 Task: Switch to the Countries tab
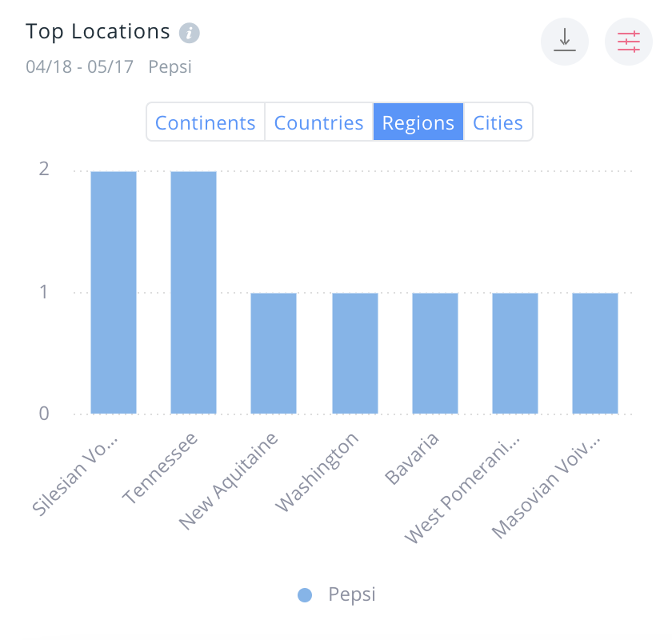318,122
